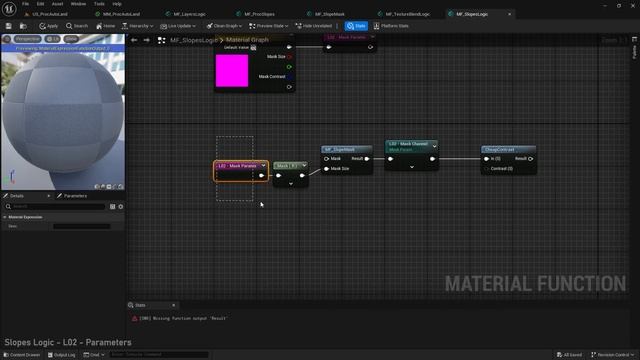Open the Help menu
Screen dimensions: 640x360
coord(117,4)
